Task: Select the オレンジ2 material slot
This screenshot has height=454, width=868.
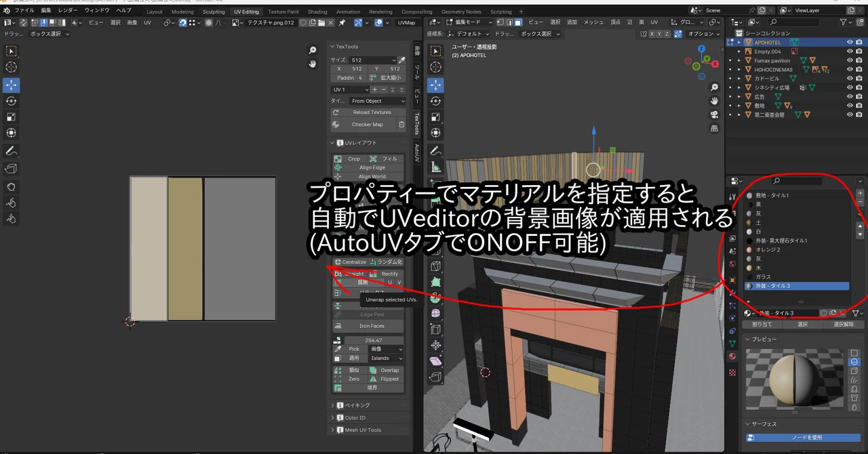Action: click(x=796, y=249)
